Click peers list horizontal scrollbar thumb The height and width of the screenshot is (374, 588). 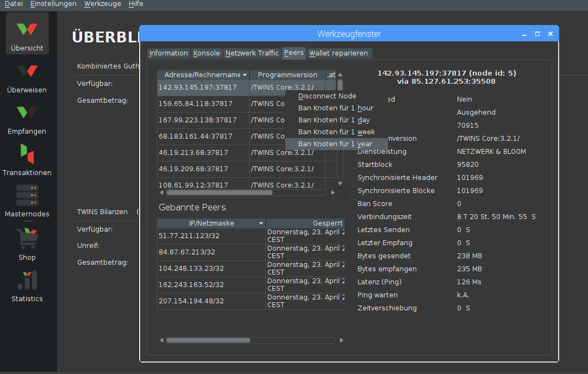point(220,192)
